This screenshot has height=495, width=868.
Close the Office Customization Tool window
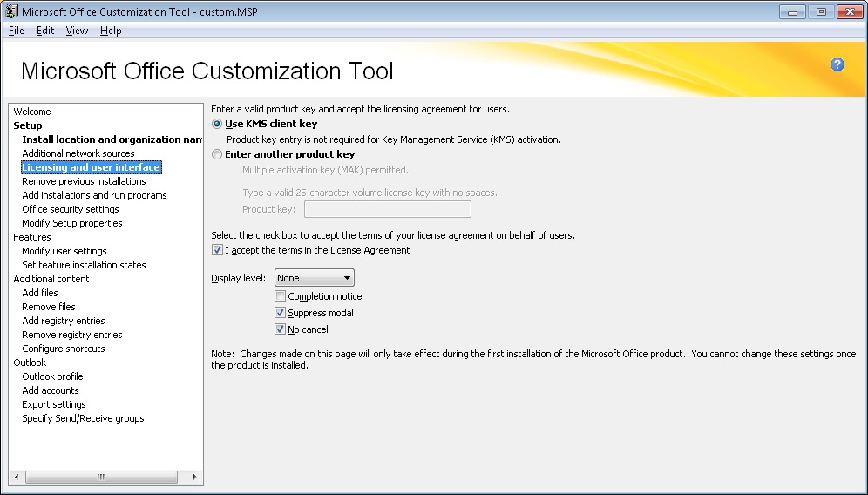click(x=850, y=11)
